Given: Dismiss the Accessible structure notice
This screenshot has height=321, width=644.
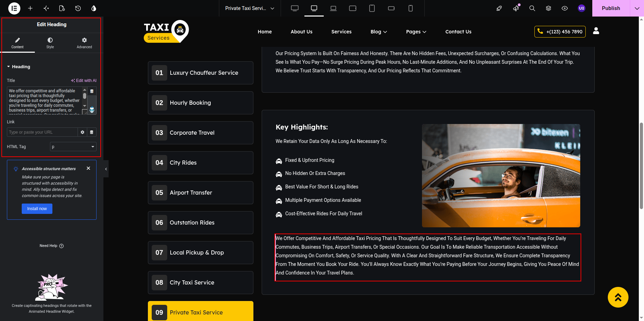Looking at the screenshot, I should [89, 168].
